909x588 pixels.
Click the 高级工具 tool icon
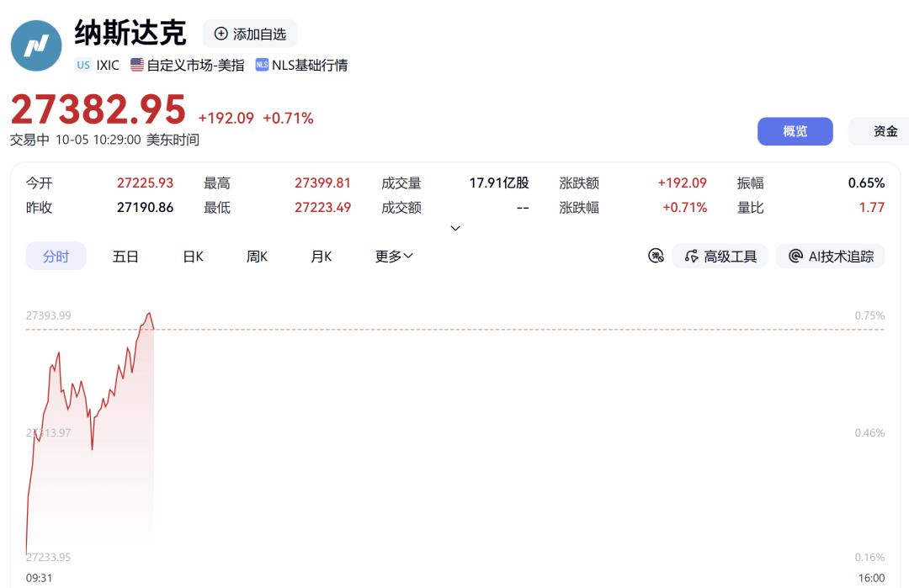[x=691, y=256]
